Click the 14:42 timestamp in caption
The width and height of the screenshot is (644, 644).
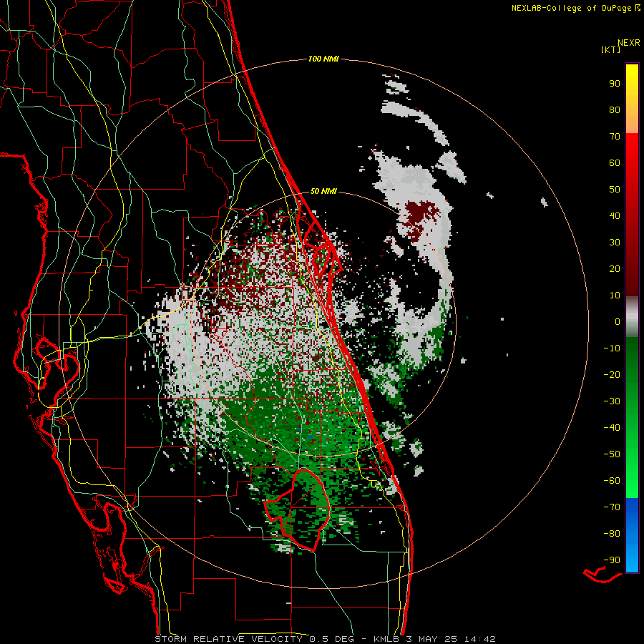(x=480, y=639)
